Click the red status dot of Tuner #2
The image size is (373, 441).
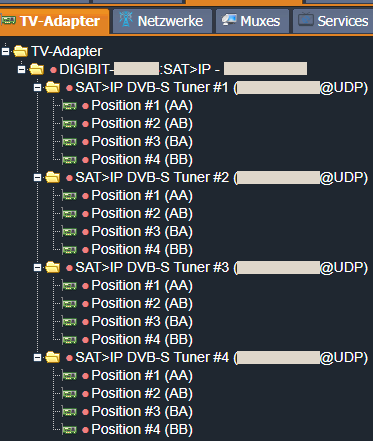coord(69,178)
